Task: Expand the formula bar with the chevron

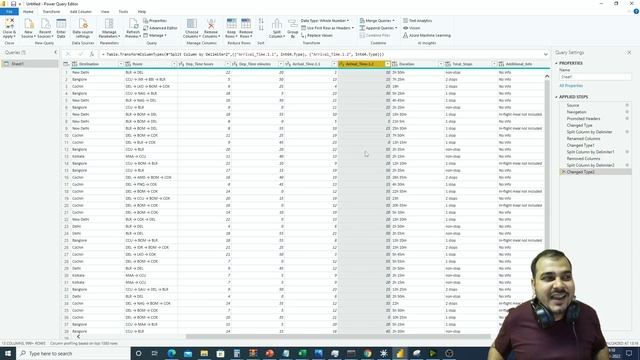Action: [x=546, y=54]
